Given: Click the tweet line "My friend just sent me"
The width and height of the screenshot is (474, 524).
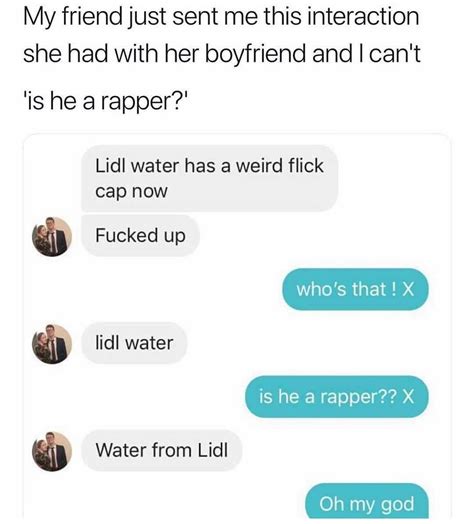Looking at the screenshot, I should tap(221, 18).
